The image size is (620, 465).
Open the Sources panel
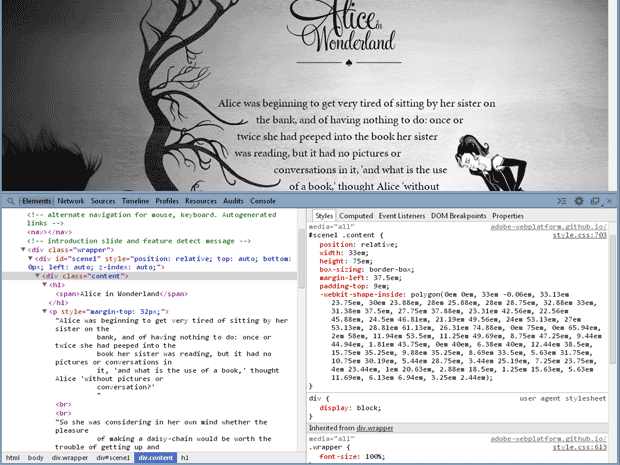103,201
